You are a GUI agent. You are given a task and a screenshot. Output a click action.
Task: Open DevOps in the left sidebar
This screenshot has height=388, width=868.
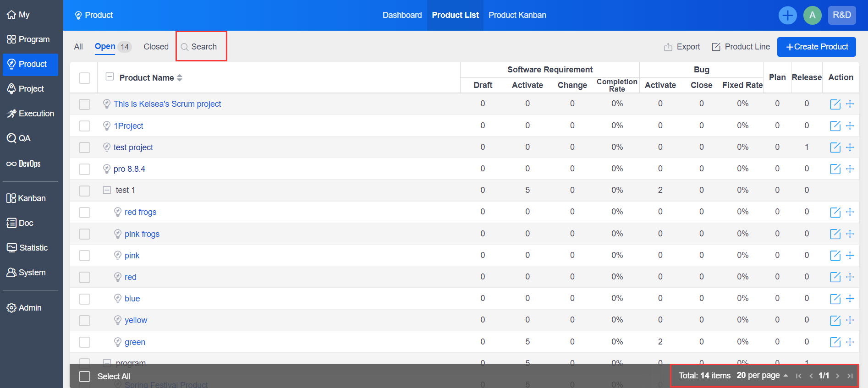[x=24, y=164]
